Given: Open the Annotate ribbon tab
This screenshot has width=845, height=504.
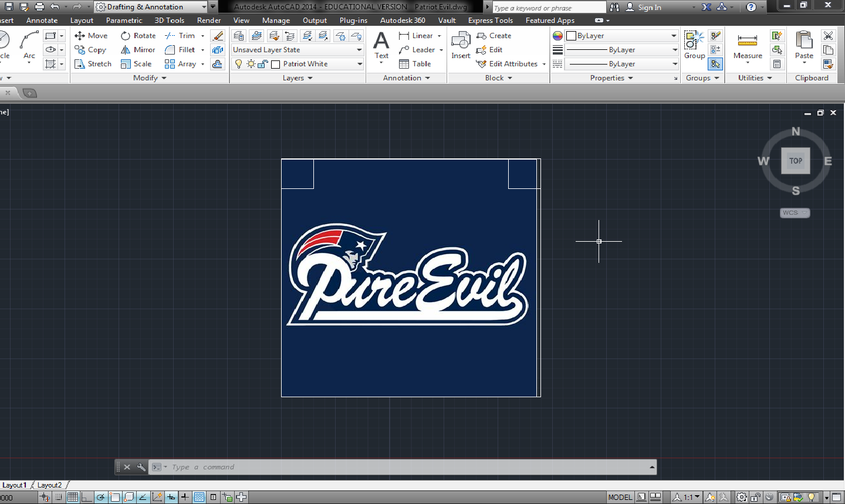Looking at the screenshot, I should click(42, 21).
